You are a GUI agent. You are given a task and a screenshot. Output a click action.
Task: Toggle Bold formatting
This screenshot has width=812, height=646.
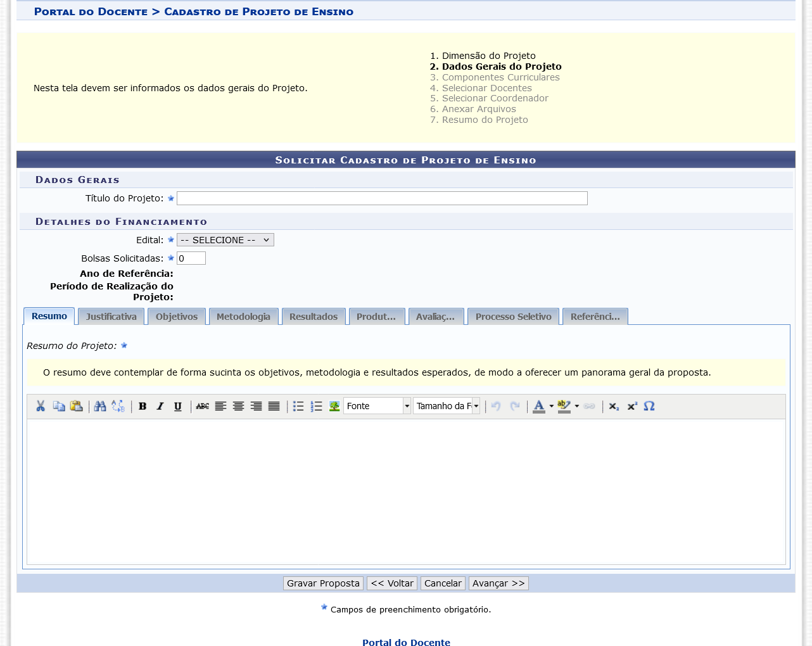tap(143, 406)
